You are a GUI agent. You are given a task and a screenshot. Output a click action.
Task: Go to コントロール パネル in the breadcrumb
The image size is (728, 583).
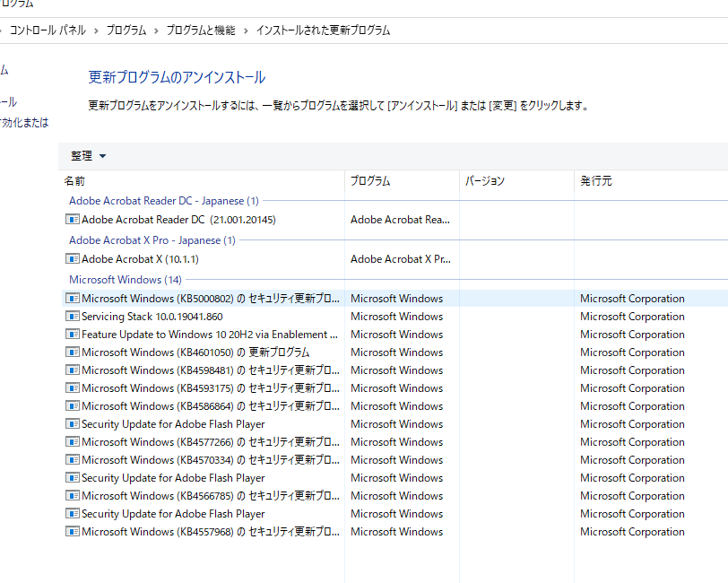pyautogui.click(x=48, y=30)
